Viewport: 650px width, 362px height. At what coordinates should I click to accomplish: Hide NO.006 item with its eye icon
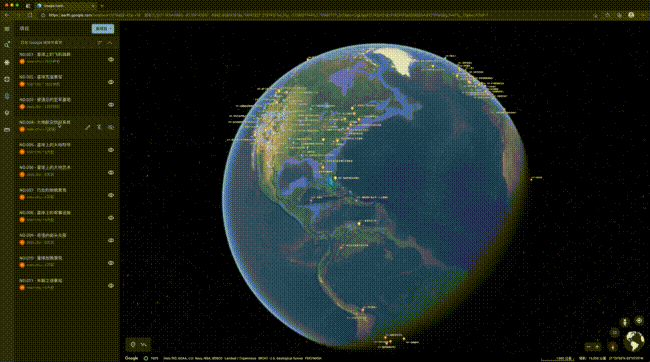click(111, 172)
